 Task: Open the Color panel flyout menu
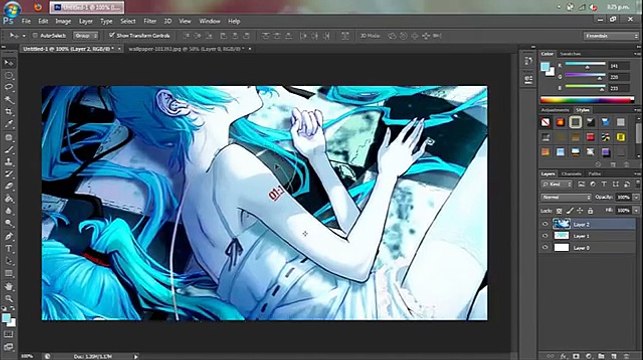[637, 54]
